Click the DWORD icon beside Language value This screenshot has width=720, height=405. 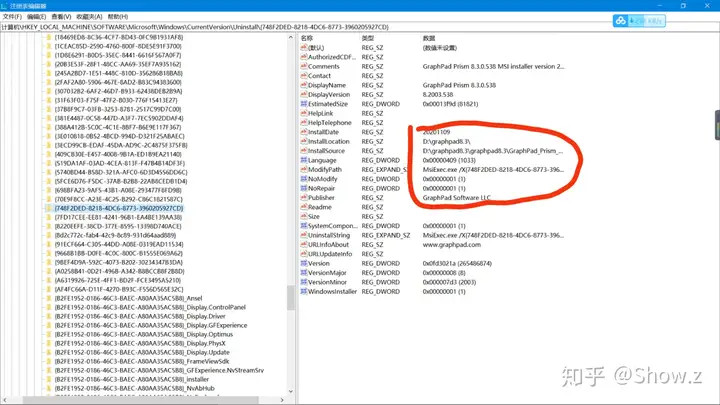[x=304, y=160]
